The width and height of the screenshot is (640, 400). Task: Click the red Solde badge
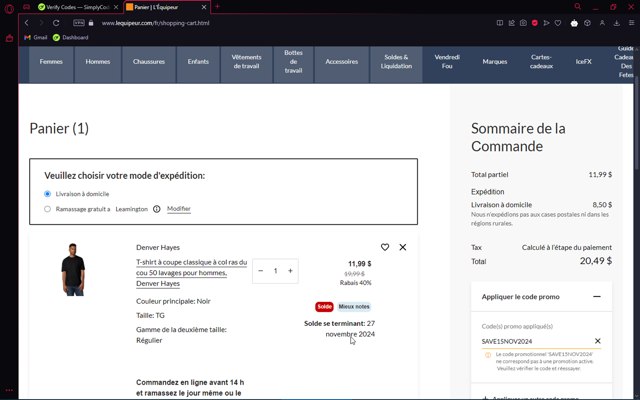click(x=324, y=307)
